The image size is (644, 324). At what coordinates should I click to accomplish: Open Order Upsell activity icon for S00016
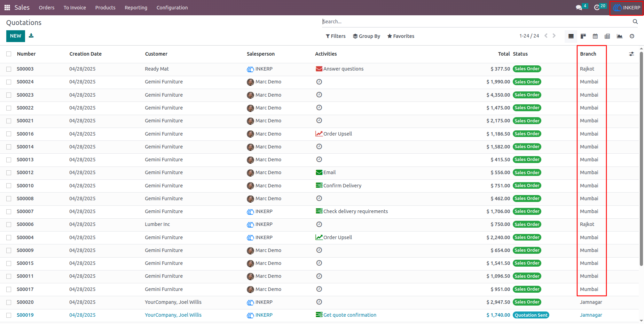pyautogui.click(x=319, y=134)
